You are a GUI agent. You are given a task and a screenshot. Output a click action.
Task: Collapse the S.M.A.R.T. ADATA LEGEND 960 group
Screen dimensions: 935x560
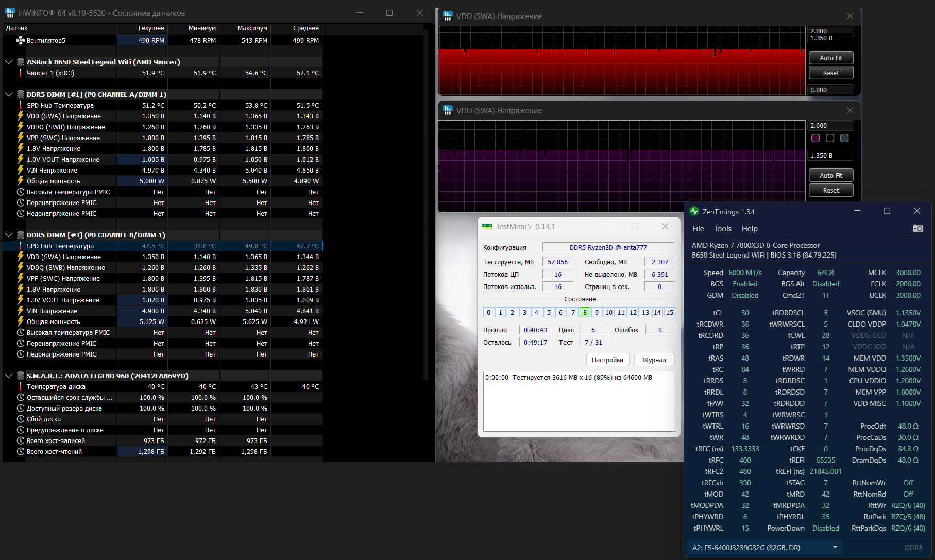(8, 376)
